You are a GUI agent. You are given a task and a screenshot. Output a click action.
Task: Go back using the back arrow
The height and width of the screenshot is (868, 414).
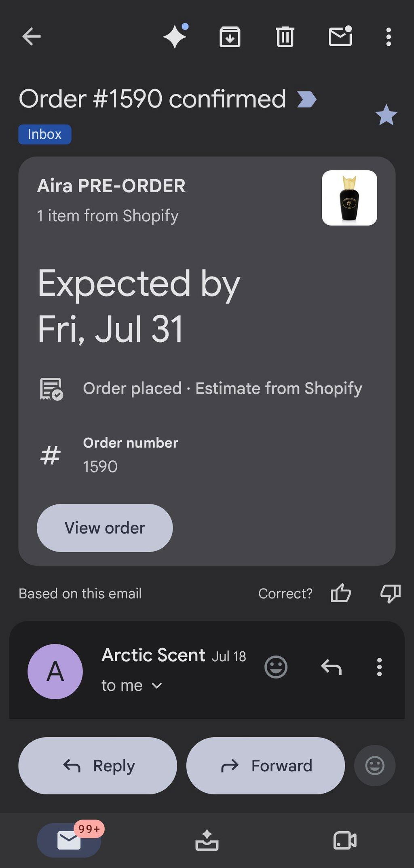tap(31, 36)
